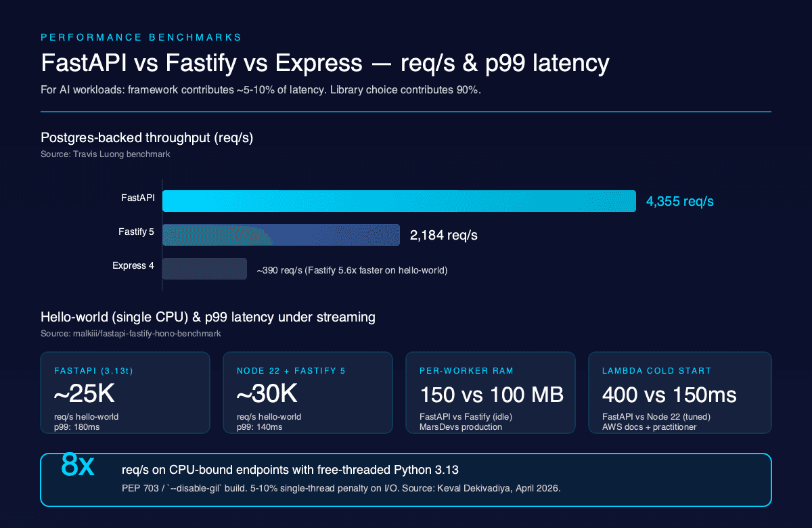Click 'p99: 140ms' text
The height and width of the screenshot is (528, 812).
pos(259,427)
